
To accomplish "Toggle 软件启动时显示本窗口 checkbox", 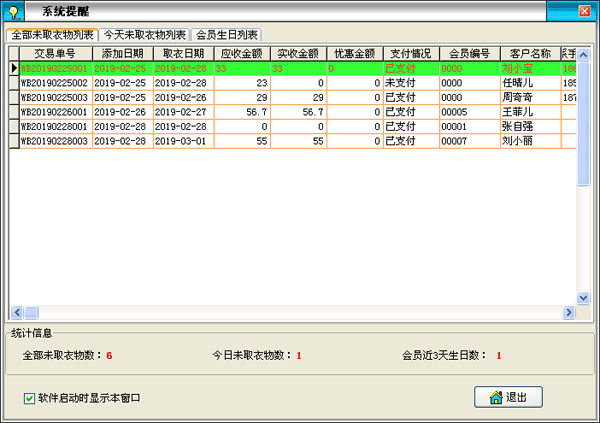I will [29, 398].
